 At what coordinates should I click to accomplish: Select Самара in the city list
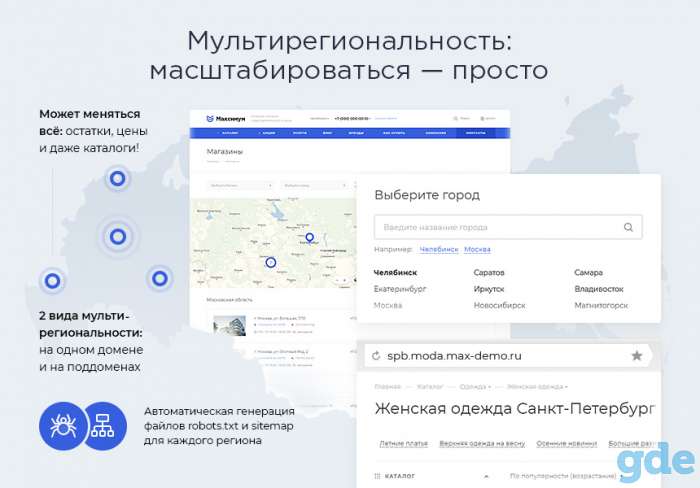point(588,272)
